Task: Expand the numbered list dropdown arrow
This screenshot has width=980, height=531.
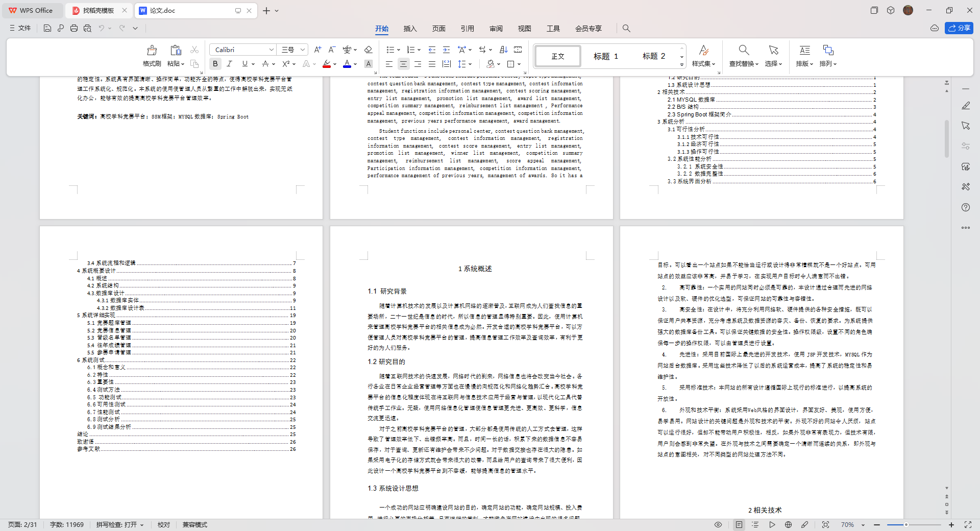Action: click(x=419, y=50)
